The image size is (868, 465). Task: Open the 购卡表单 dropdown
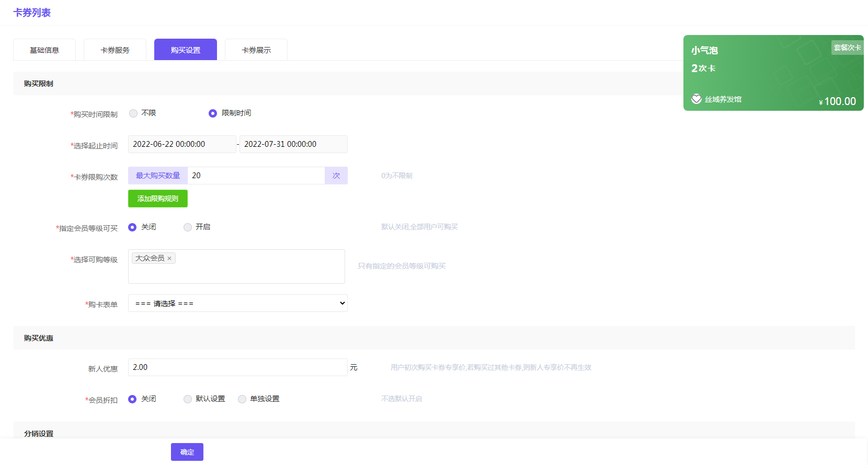(x=238, y=303)
